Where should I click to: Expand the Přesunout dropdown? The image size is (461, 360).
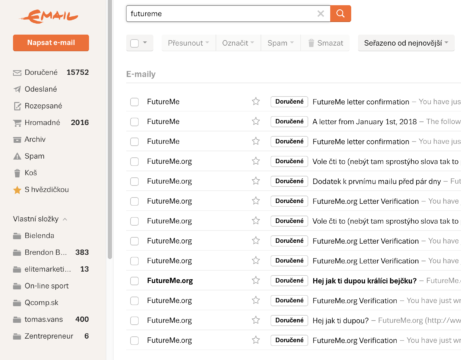click(x=188, y=43)
